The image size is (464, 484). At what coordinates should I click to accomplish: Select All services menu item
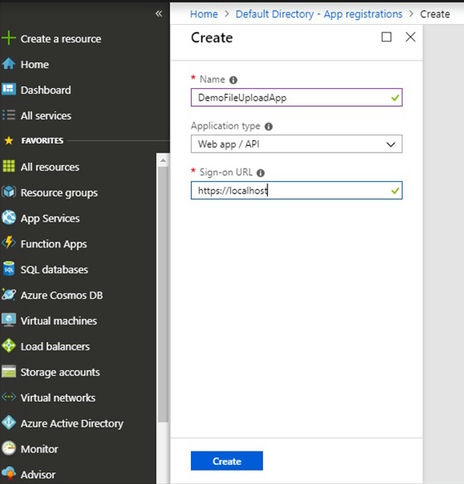(46, 115)
